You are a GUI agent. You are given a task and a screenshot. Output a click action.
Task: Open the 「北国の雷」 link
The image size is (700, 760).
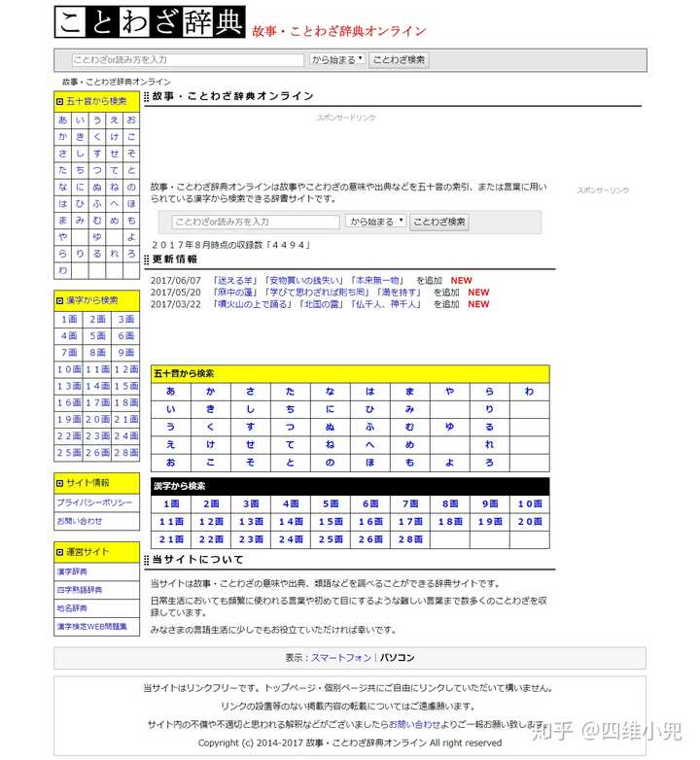pyautogui.click(x=321, y=304)
